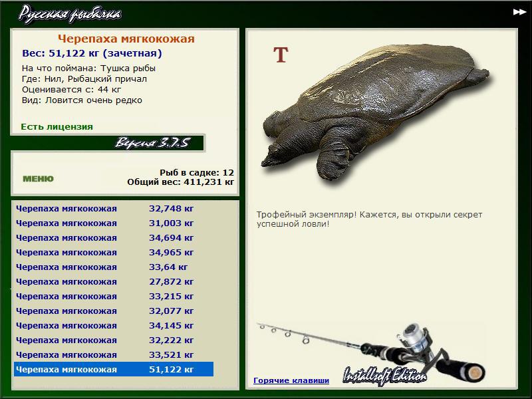Click the red trophy letter T
532x399 pixels.
pyautogui.click(x=281, y=55)
